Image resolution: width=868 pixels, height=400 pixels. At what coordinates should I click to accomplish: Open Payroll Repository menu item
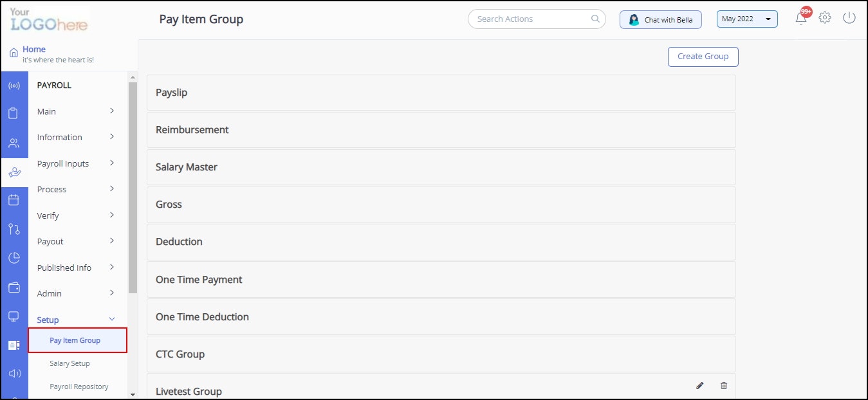click(79, 386)
